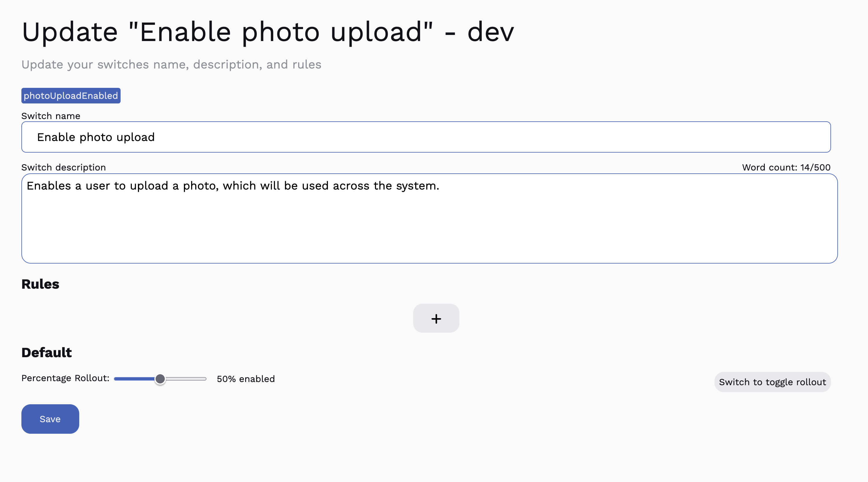Click the Switch description label
The image size is (868, 482).
point(64,167)
